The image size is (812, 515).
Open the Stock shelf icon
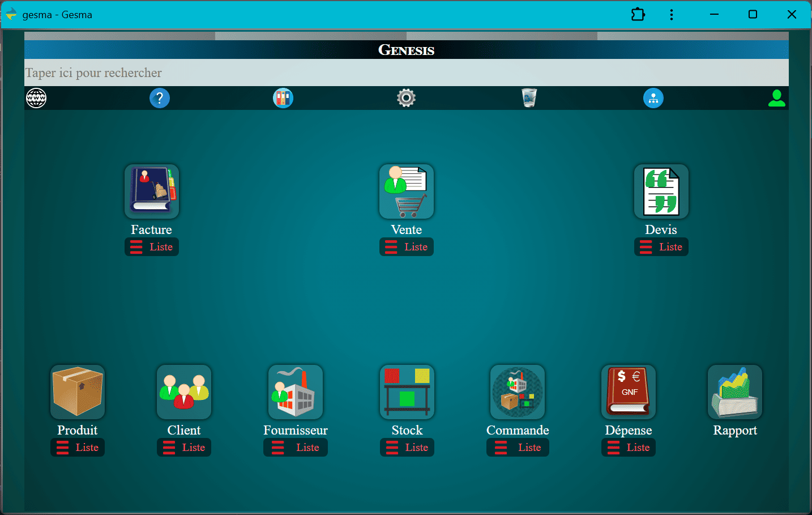click(407, 392)
